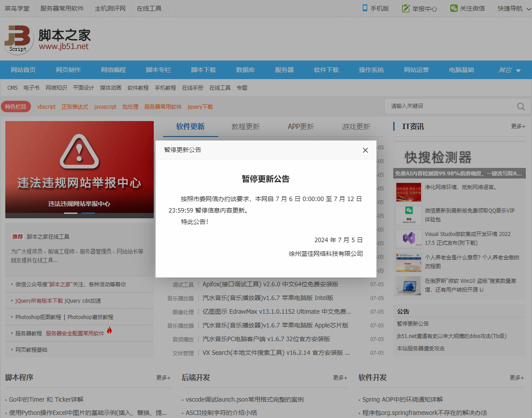Open the 净化网络环境 news thumbnail
The image size is (532, 418).
pos(409,192)
